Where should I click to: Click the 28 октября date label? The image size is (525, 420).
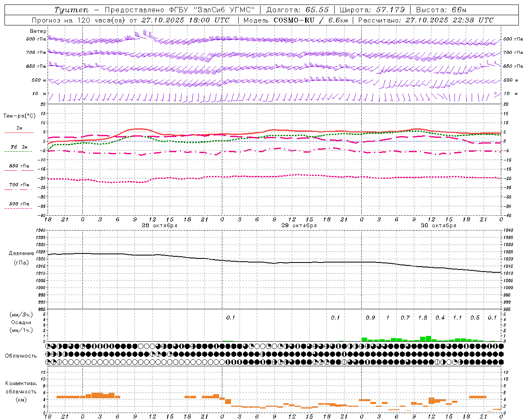[160, 225]
